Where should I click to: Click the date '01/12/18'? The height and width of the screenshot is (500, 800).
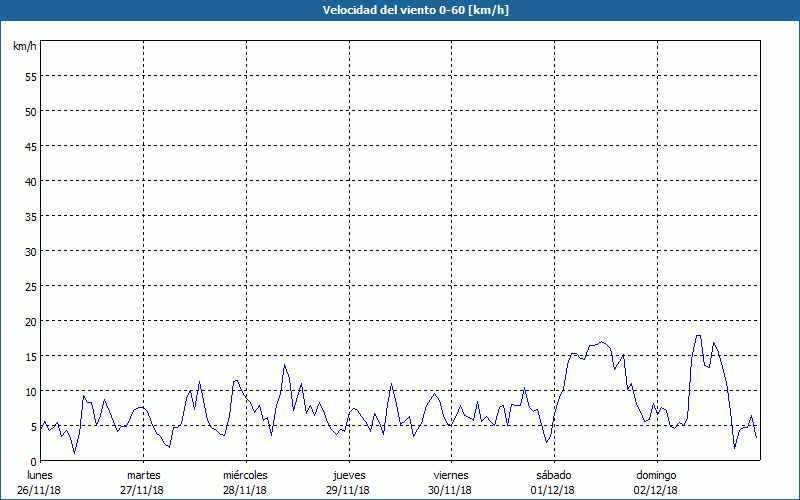coord(553,490)
